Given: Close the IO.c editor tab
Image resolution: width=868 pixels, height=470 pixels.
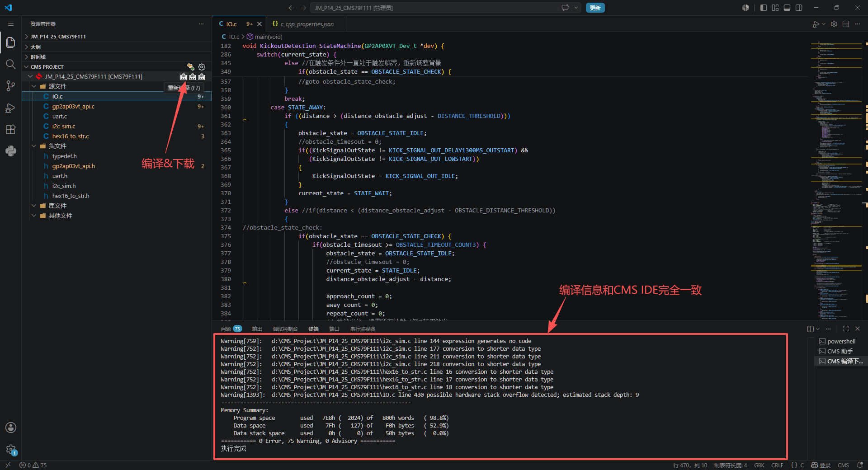Looking at the screenshot, I should click(259, 24).
